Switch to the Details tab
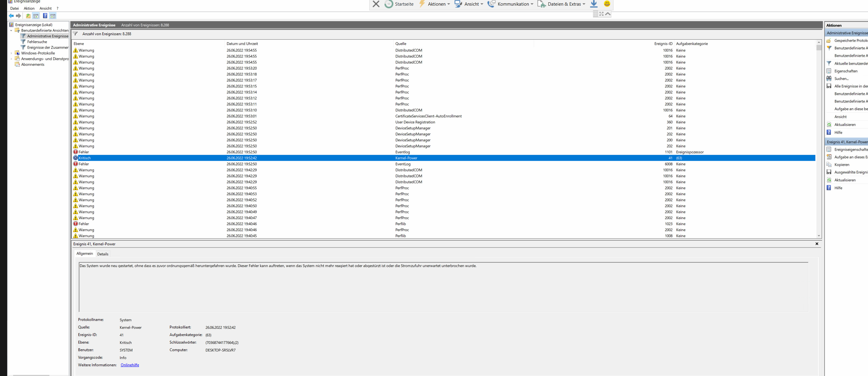This screenshot has width=868, height=376. coord(103,254)
